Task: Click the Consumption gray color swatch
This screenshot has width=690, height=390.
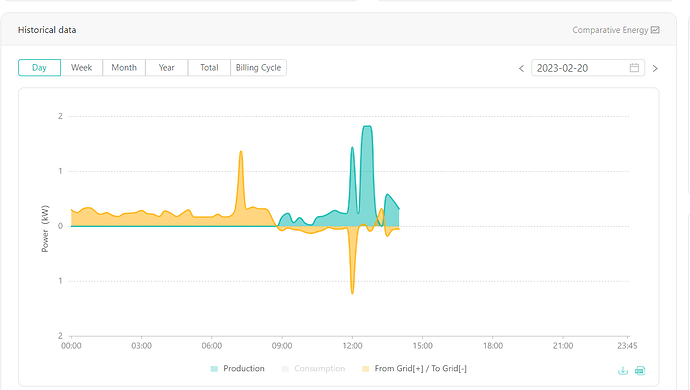Action: (285, 369)
